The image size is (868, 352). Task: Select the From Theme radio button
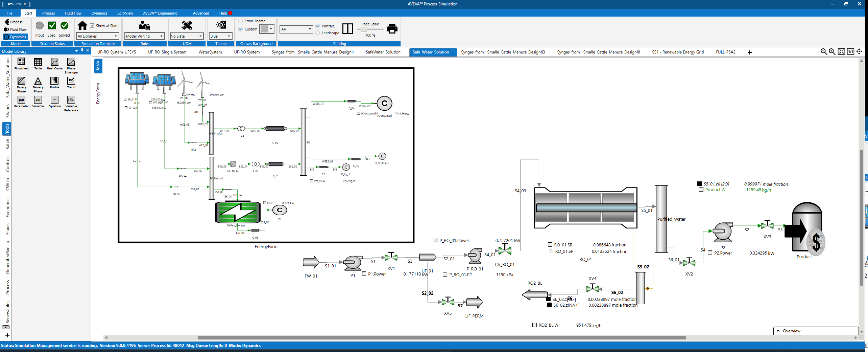tap(240, 21)
